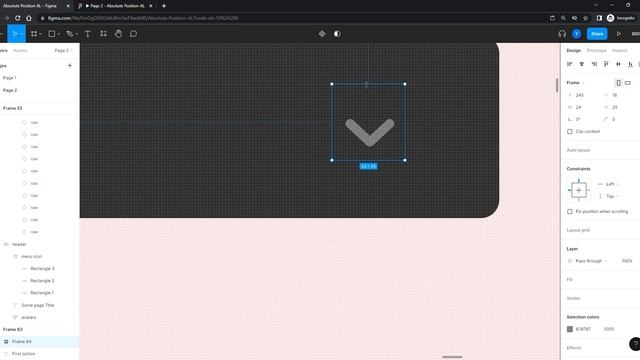Select the Frame 64 layer
This screenshot has width=640, height=360.
click(x=40, y=342)
